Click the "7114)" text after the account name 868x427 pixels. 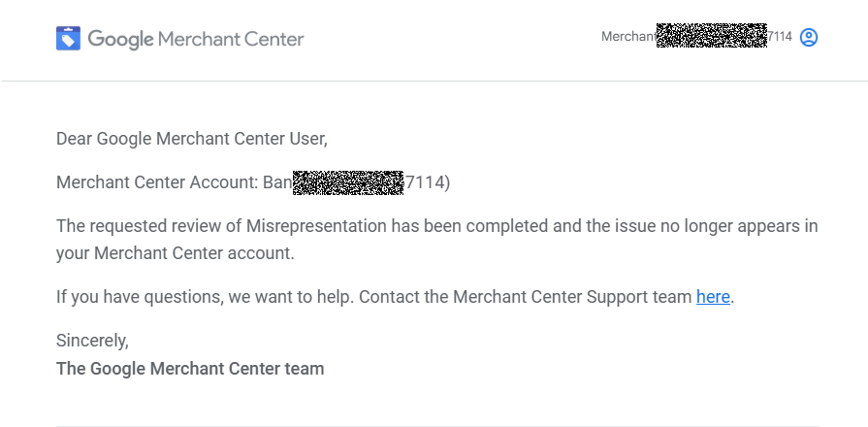tap(428, 182)
